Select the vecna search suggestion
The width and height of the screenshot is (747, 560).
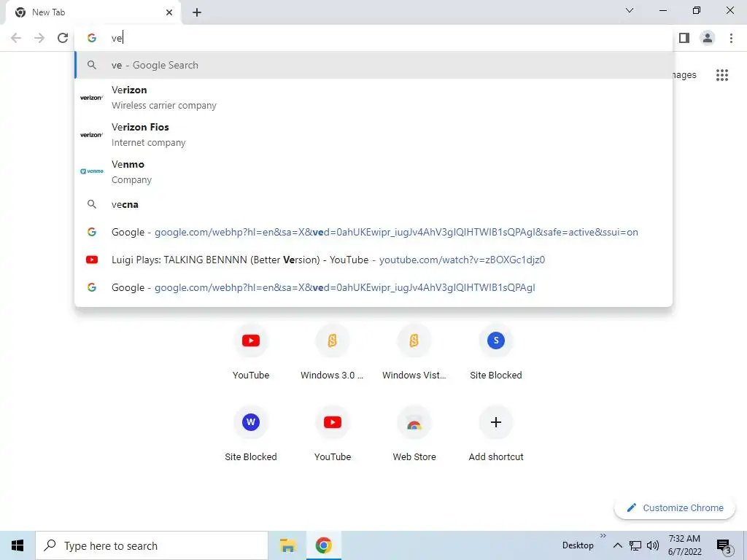coord(373,204)
